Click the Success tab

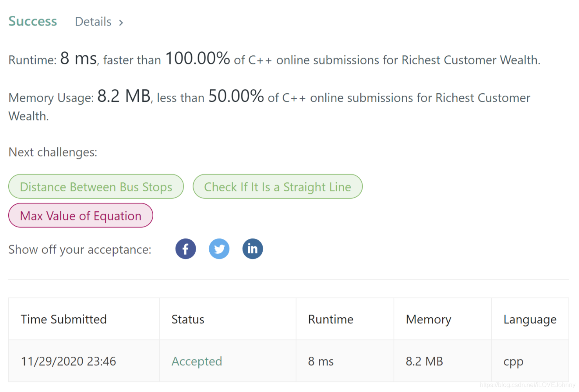click(x=33, y=21)
